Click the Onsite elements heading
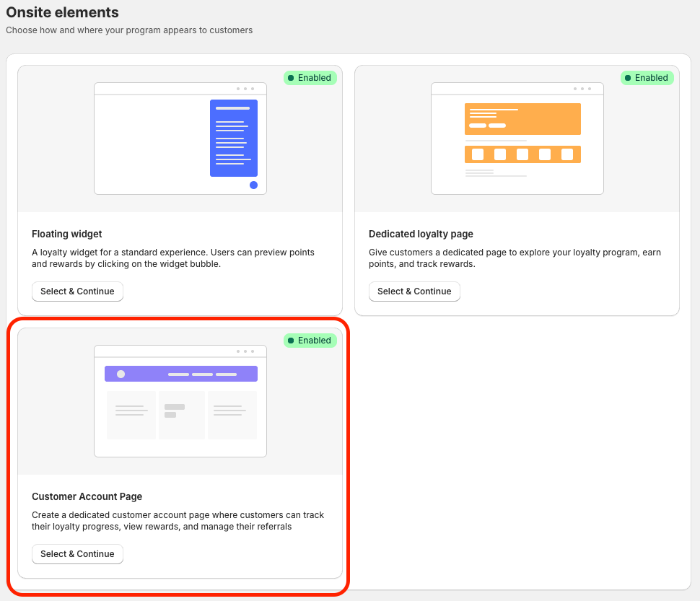This screenshot has width=700, height=601. tap(62, 12)
